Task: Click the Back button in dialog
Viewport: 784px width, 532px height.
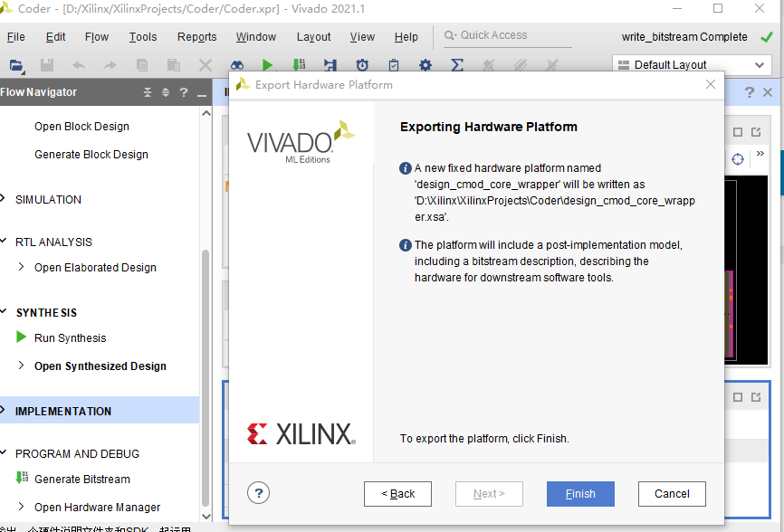Action: (x=398, y=494)
